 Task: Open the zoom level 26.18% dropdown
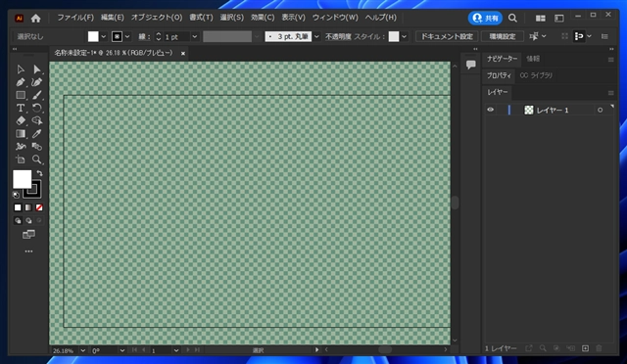coord(82,350)
